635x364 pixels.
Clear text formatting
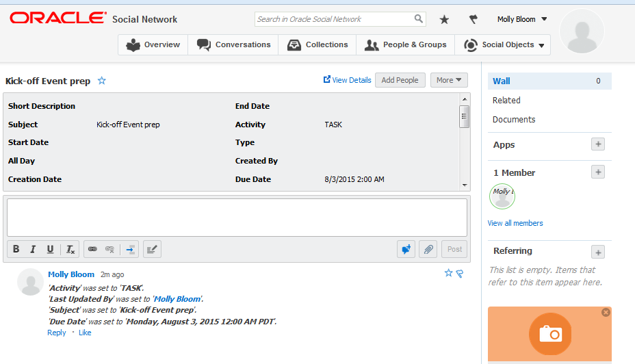point(70,250)
